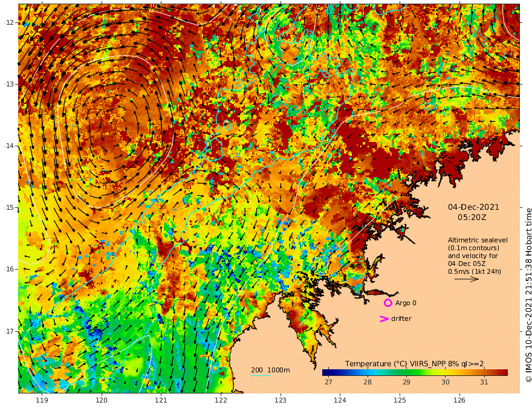The image size is (532, 411).
Task: Click the date text '04-Dec-2021'
Action: point(473,207)
